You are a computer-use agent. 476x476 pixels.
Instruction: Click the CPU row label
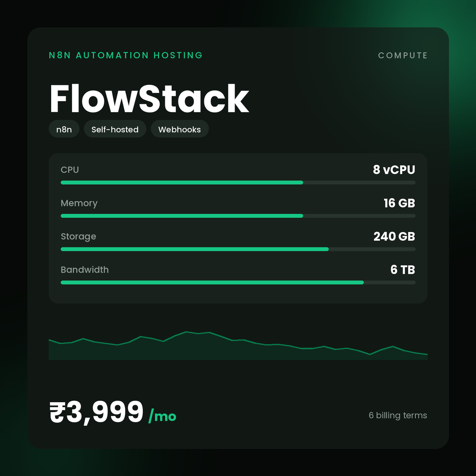(x=70, y=170)
